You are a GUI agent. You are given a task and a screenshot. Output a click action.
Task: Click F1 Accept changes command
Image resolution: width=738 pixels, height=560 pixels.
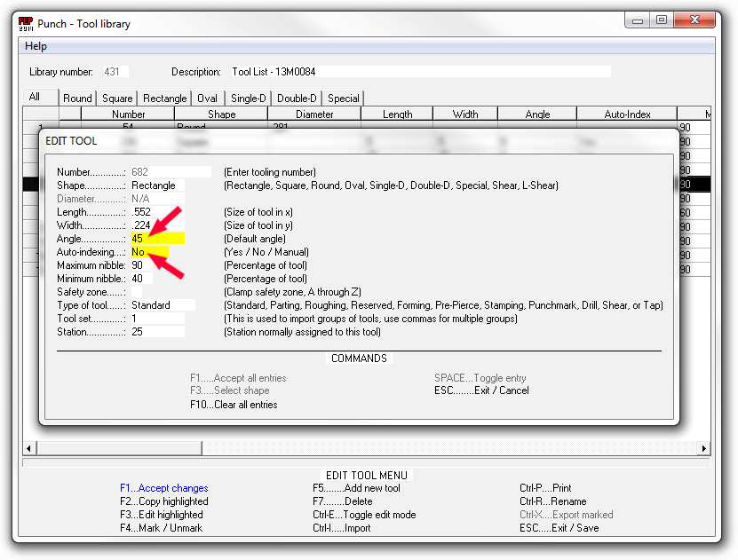163,488
